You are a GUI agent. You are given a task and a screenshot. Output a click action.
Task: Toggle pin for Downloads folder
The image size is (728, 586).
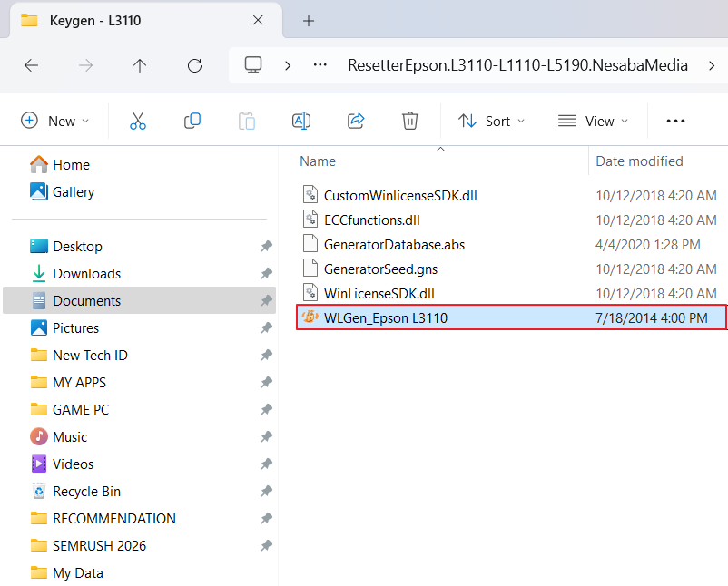click(x=266, y=274)
